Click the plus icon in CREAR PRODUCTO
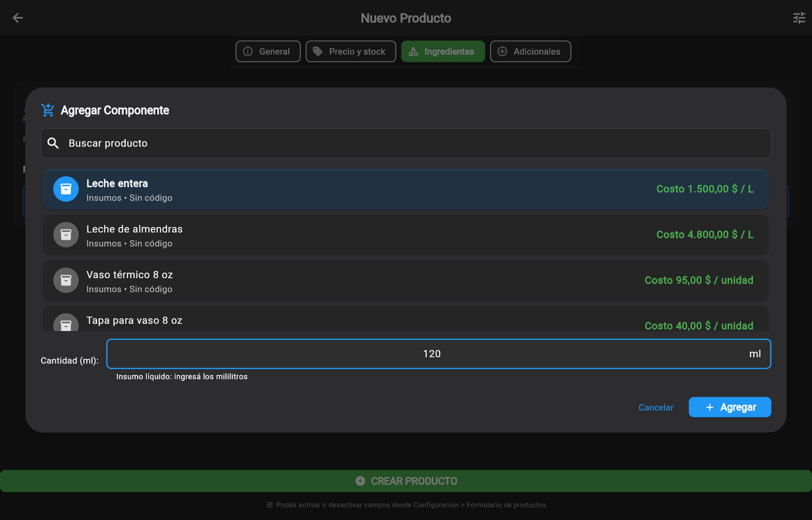Viewport: 812px width, 520px height. (360, 481)
